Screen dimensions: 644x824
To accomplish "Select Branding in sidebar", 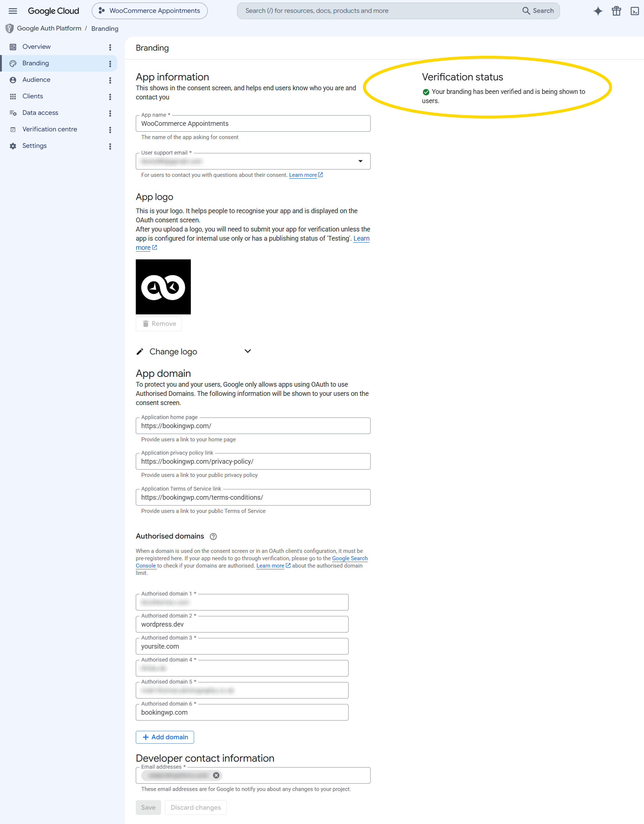I will pyautogui.click(x=58, y=63).
